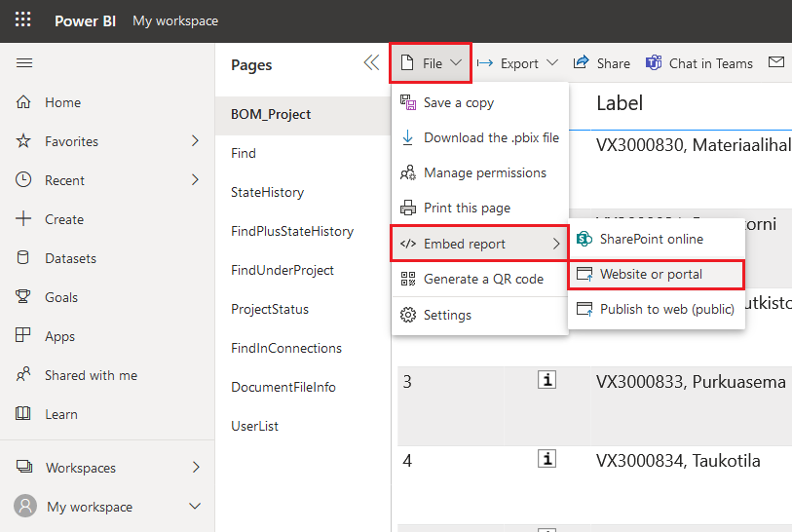Switch to the StateHistory page
792x532 pixels.
267,192
